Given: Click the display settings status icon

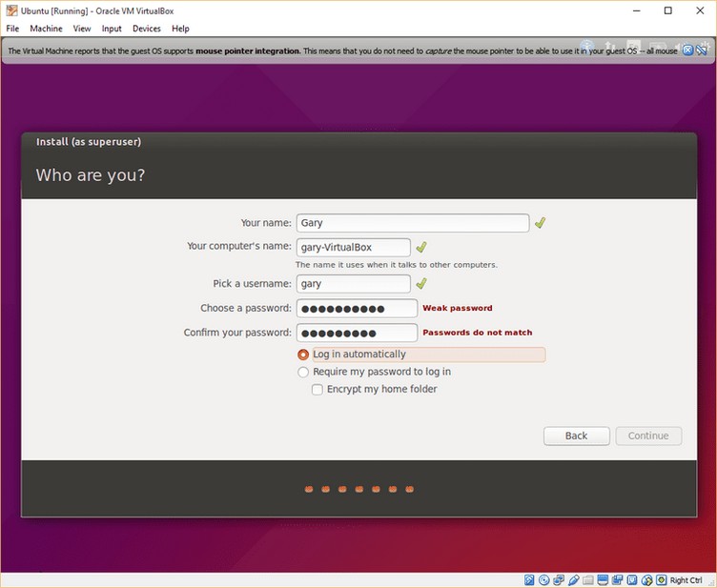Looking at the screenshot, I should (x=603, y=579).
